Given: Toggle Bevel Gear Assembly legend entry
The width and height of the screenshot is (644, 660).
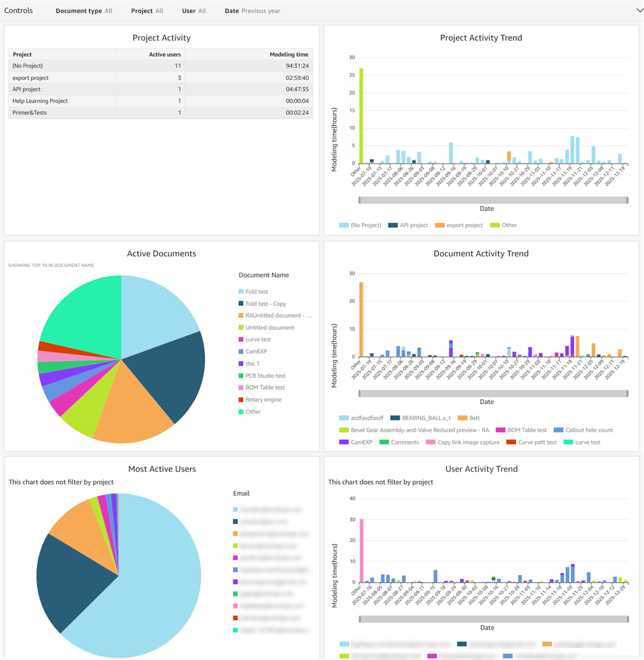Looking at the screenshot, I should (x=414, y=430).
